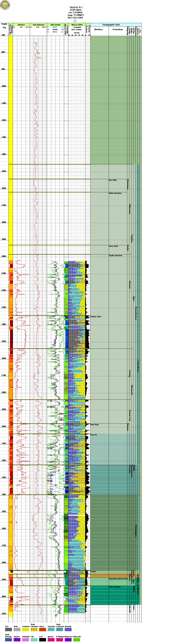Select the yellow Sandstone legend swatch

pos(26,630)
